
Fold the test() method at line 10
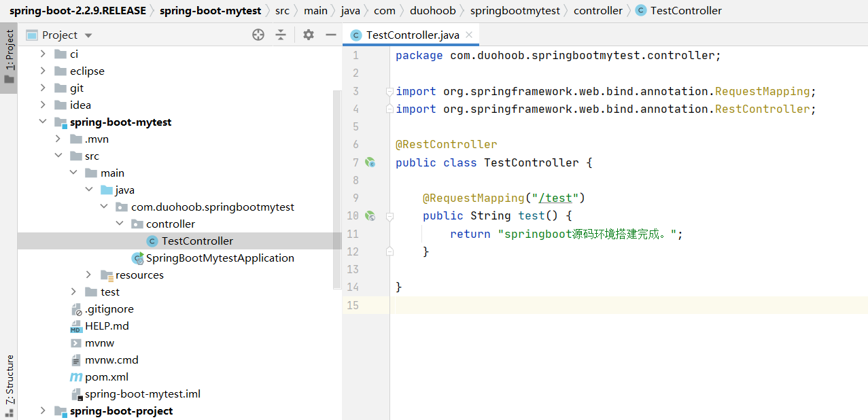click(x=389, y=216)
